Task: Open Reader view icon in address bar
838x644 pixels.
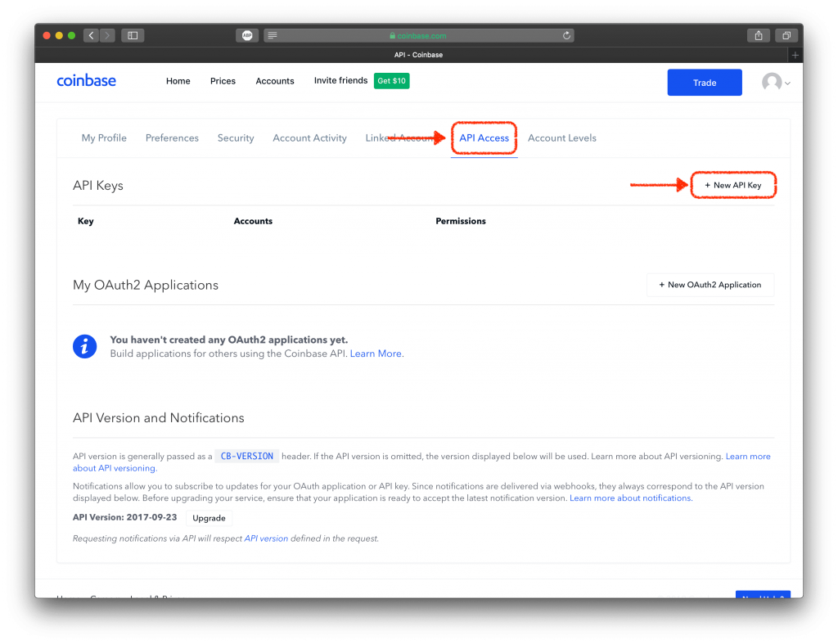Action: [273, 35]
